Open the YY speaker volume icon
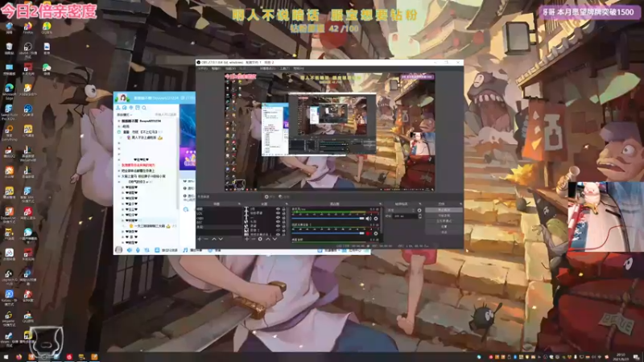Screen dimensions: 644x362 pyautogui.click(x=130, y=250)
